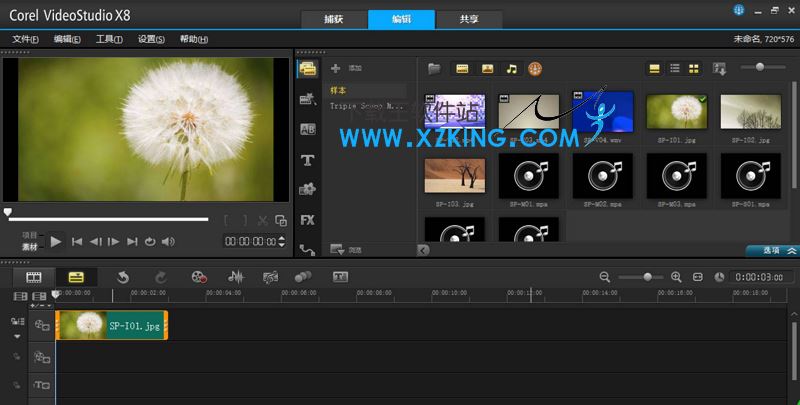Toggle the title track icon

point(42,385)
